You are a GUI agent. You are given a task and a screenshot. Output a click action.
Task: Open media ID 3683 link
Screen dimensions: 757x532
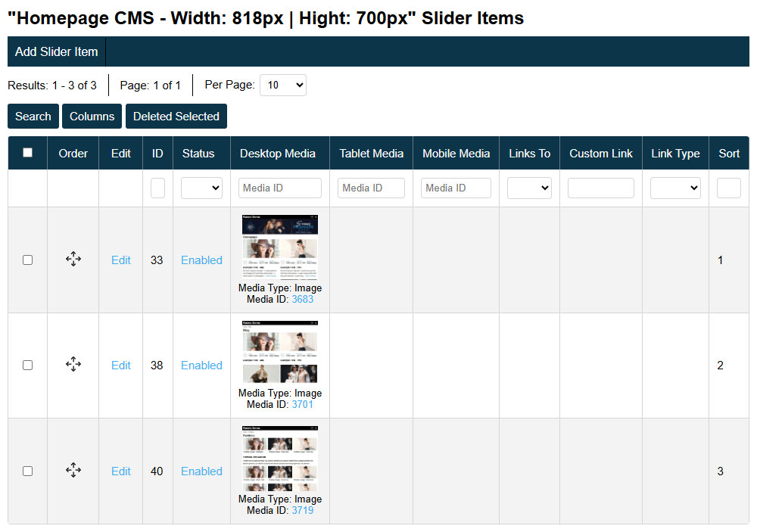[x=303, y=300]
